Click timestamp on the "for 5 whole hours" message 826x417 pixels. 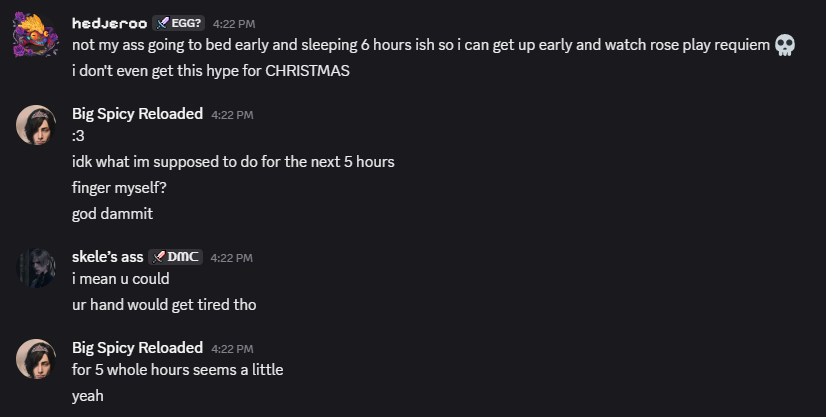[x=232, y=348]
